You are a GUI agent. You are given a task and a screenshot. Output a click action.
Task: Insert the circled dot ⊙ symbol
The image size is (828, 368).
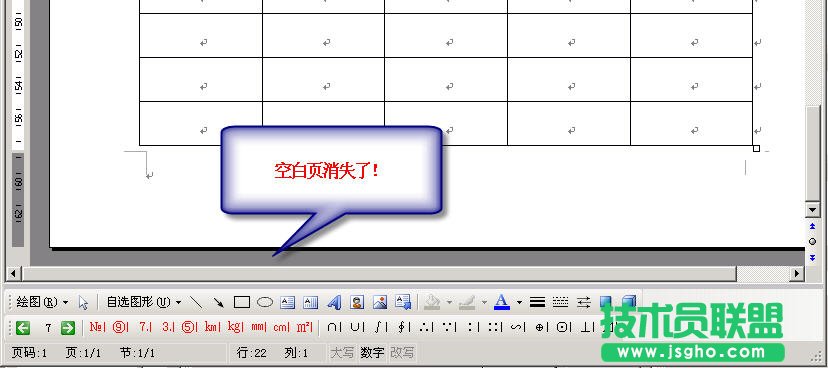(563, 327)
